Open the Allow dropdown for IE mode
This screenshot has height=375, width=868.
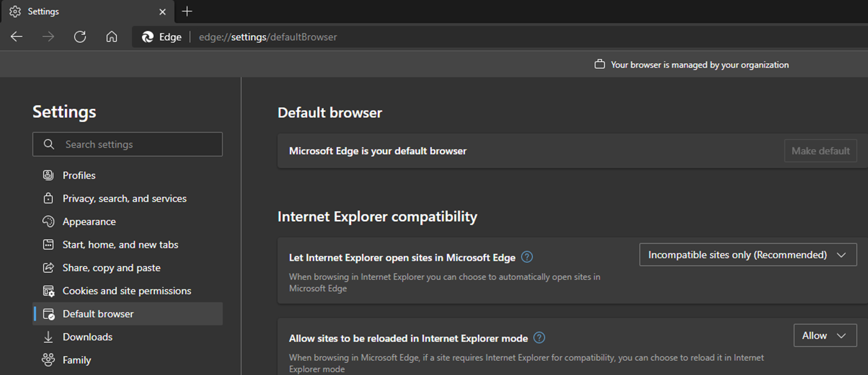click(x=825, y=335)
